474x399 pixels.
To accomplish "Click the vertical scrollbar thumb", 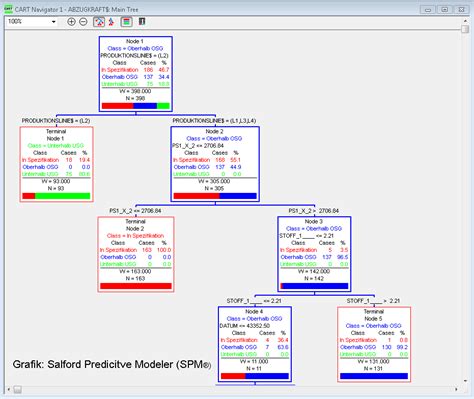I will (465, 30).
